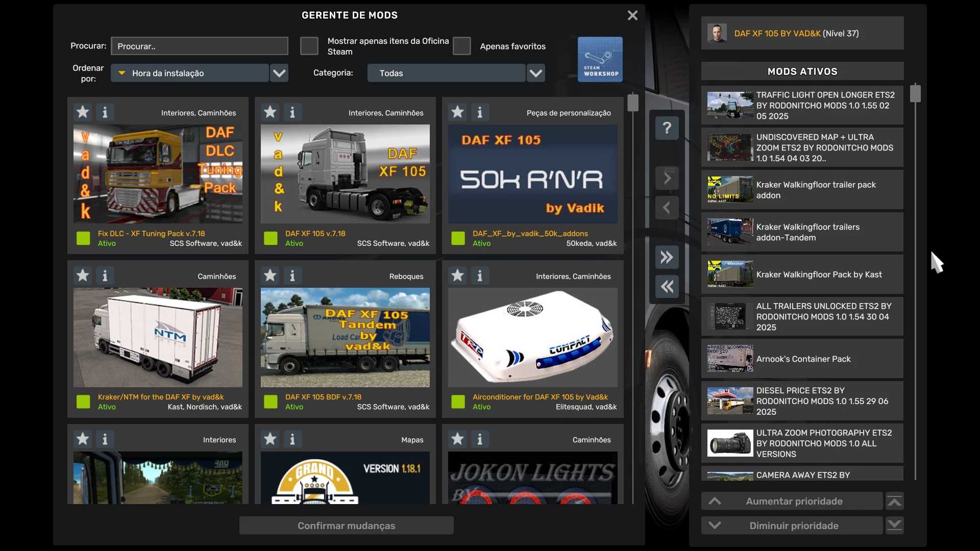980x551 pixels.
Task: Star the Airconditioner for DAF XF mod
Action: (x=457, y=275)
